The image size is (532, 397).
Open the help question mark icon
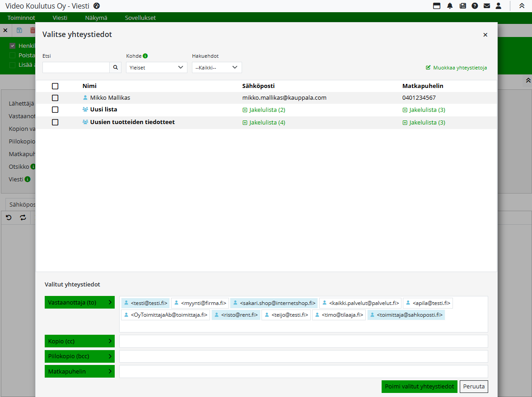pos(475,6)
